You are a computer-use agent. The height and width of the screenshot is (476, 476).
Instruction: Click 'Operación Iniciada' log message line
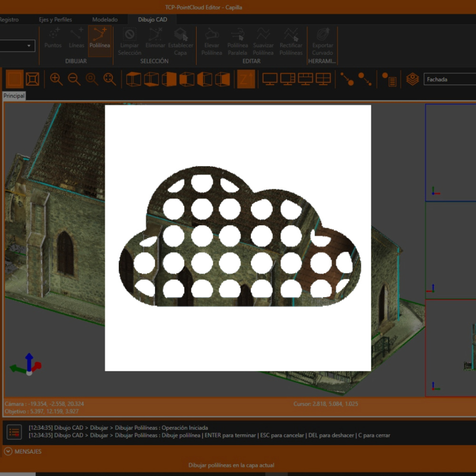click(x=119, y=427)
